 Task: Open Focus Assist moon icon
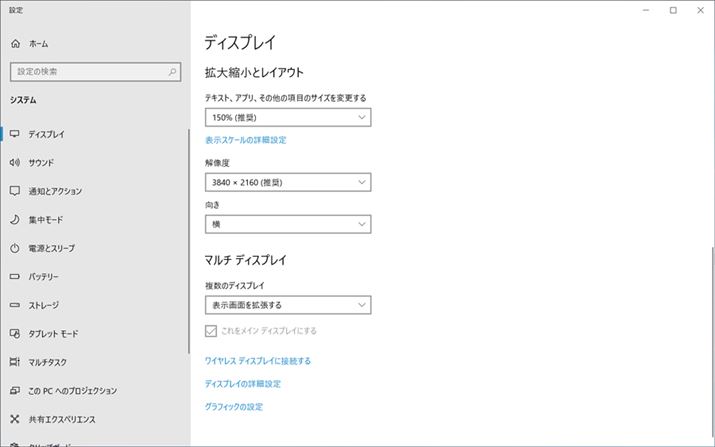[15, 219]
